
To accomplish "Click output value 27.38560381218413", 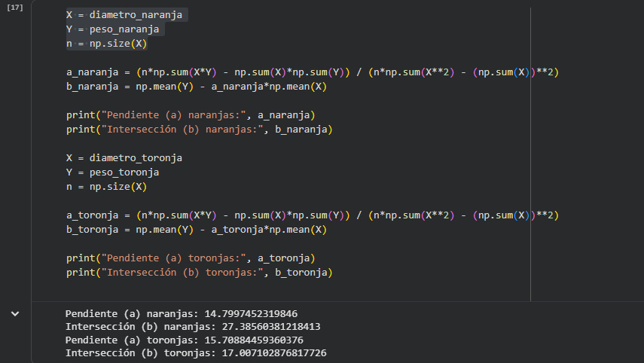I will pos(271,327).
